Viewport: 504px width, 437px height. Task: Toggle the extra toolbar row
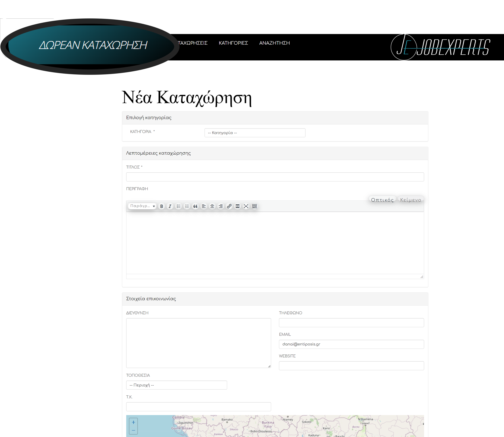254,206
